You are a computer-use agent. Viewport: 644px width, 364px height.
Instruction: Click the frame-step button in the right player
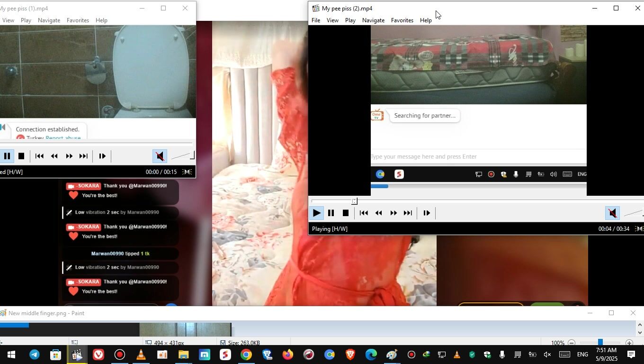(x=426, y=213)
